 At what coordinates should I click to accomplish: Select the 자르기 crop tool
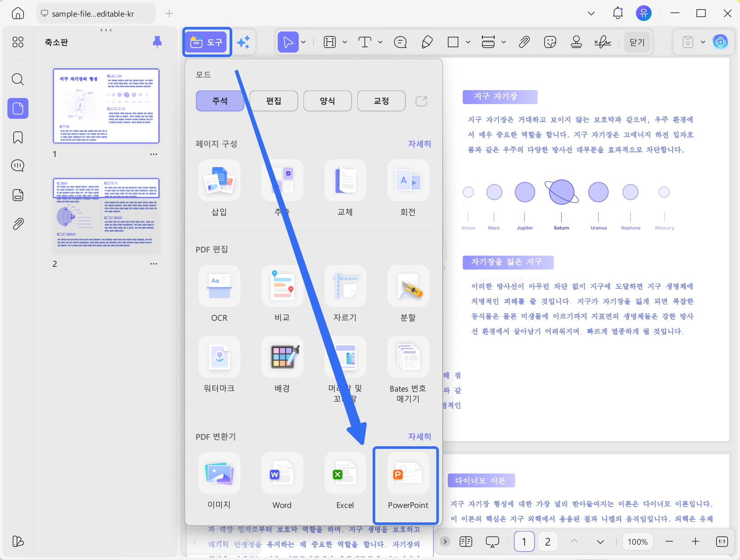click(345, 294)
